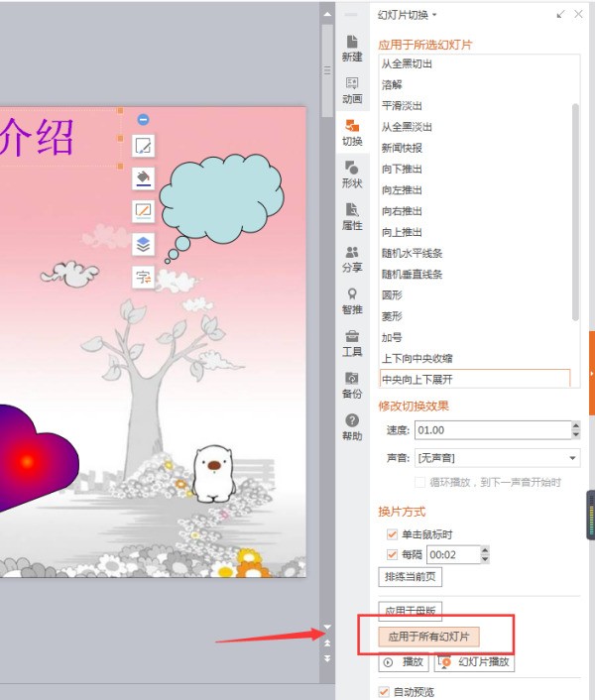Image resolution: width=595 pixels, height=700 pixels.
Task: Click the panel shrink arrow icon
Action: click(x=560, y=15)
